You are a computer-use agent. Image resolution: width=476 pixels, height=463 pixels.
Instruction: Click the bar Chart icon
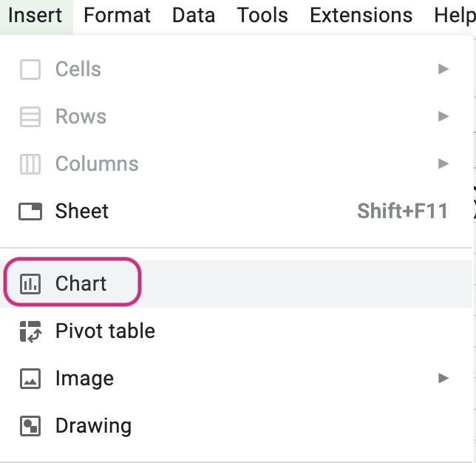click(x=30, y=284)
